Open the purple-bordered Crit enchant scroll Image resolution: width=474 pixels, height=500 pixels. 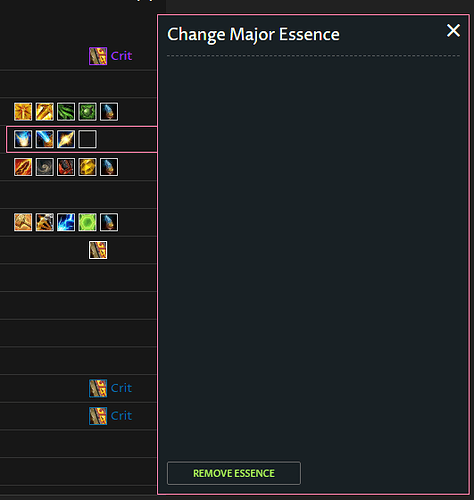pos(98,56)
